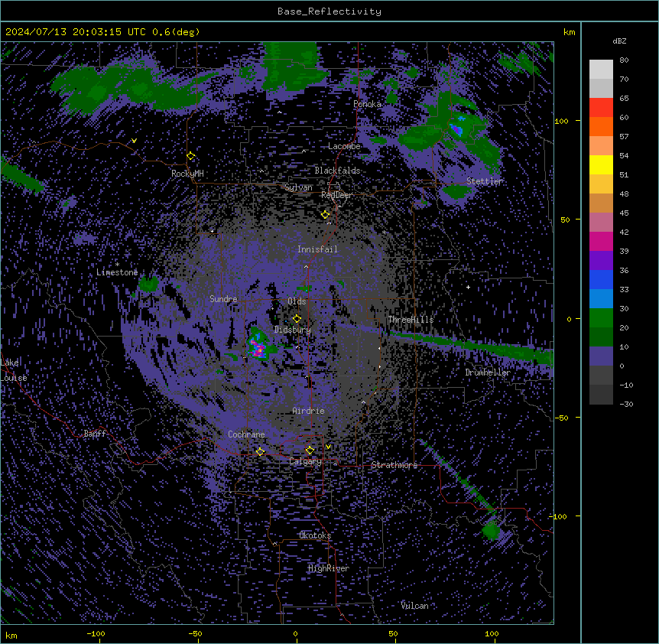Image resolution: width=659 pixels, height=644 pixels.
Task: Click the Strathmore city label
Action: click(x=394, y=465)
